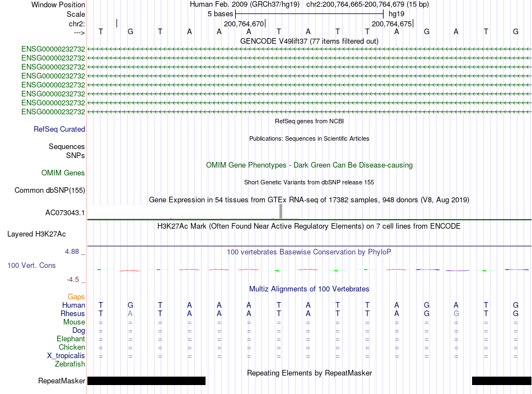The height and width of the screenshot is (394, 532).
Task: Click Repeating Elements by RepeatMasker title
Action: (309, 373)
